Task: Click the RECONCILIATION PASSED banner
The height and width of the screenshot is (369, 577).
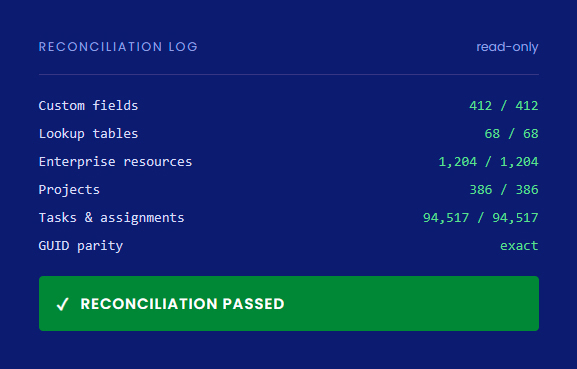Action: [289, 304]
